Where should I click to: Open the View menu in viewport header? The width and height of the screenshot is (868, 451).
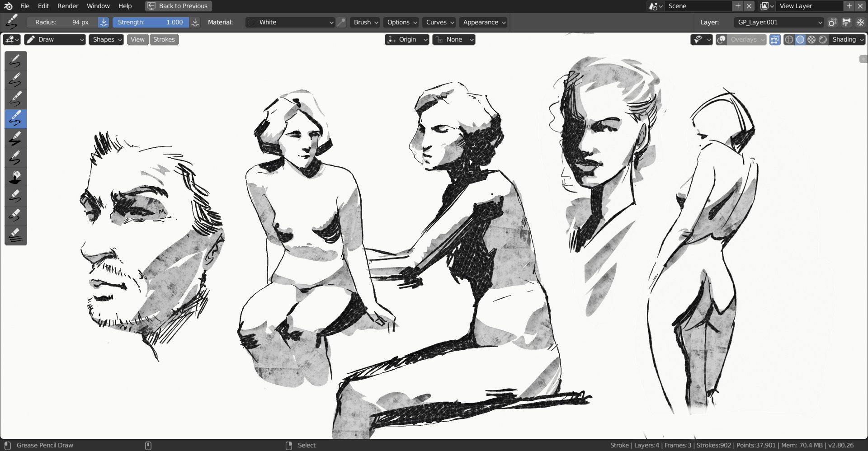[137, 39]
